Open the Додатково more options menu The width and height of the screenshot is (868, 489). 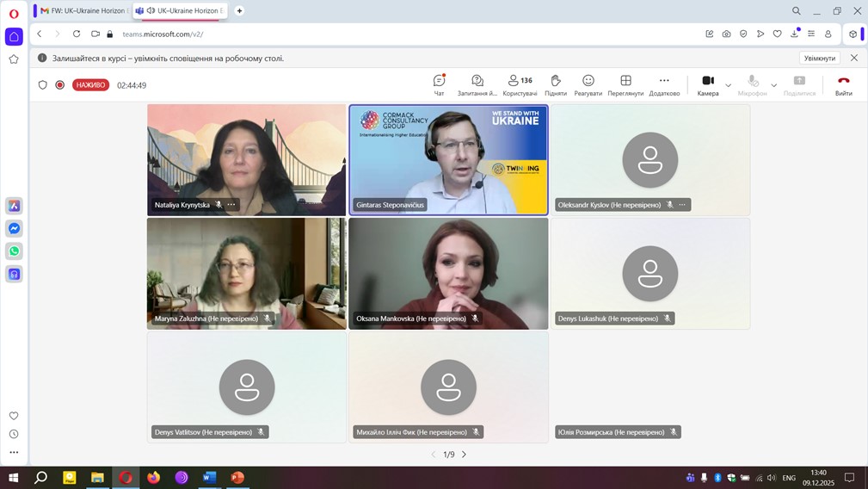(x=664, y=84)
